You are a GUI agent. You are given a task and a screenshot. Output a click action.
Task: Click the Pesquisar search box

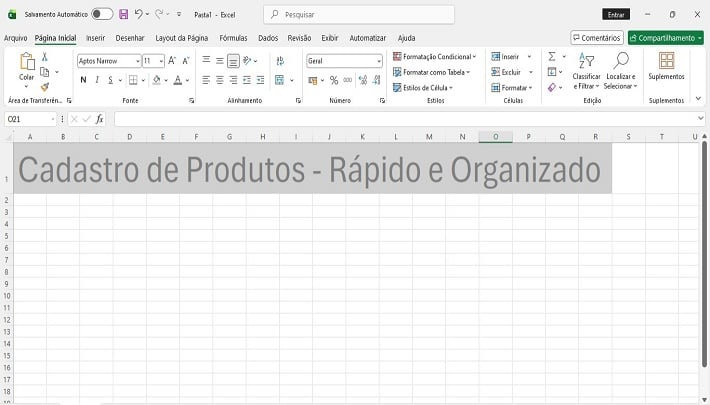(359, 15)
